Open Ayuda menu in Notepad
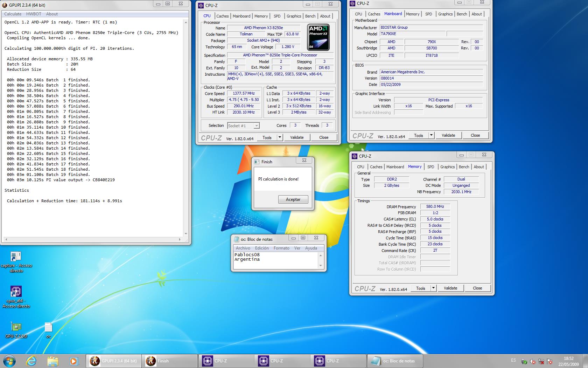This screenshot has height=368, width=588. (311, 248)
